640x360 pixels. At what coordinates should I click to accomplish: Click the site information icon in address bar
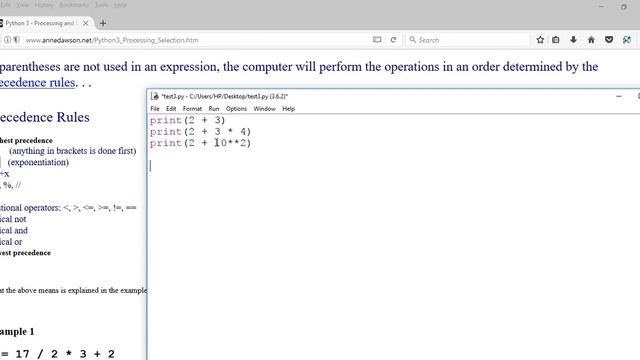point(7,40)
